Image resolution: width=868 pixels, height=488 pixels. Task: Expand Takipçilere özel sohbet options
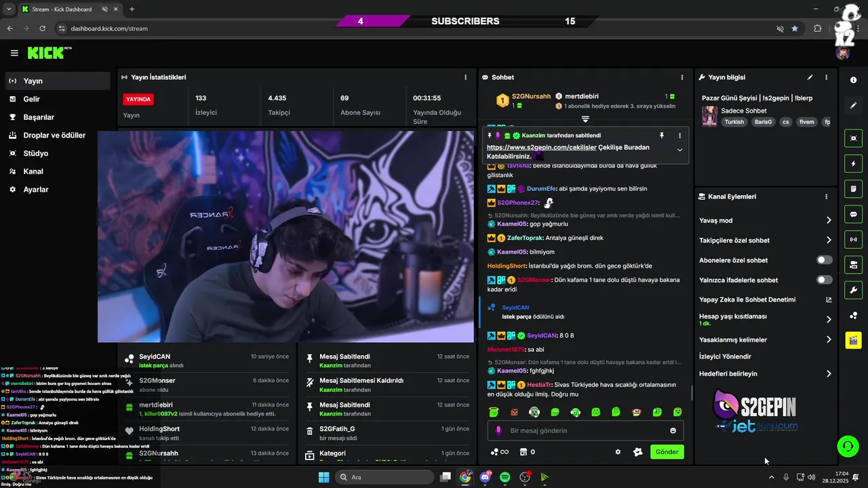click(765, 240)
